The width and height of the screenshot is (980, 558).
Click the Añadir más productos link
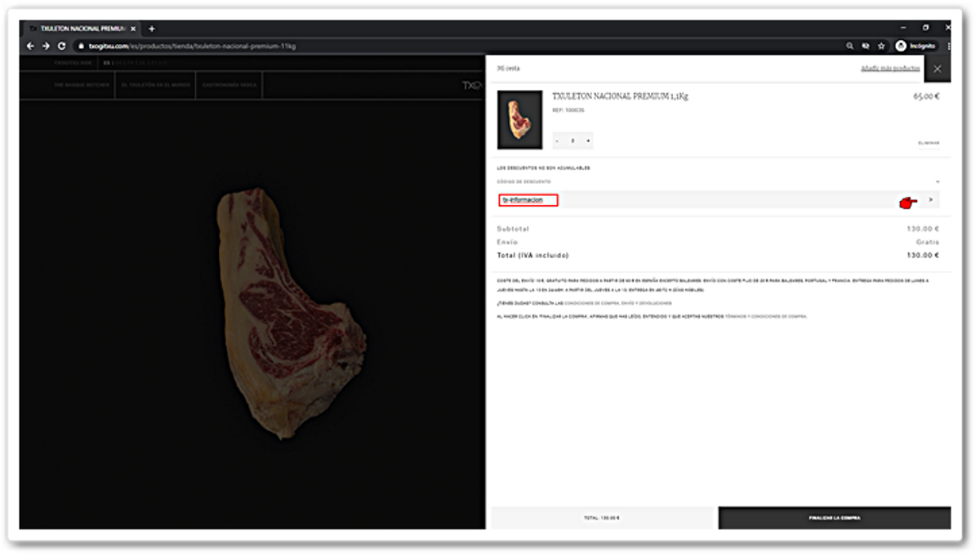[889, 69]
